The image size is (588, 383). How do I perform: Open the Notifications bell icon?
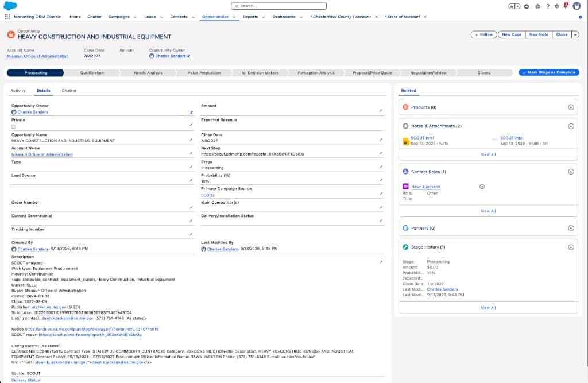click(x=566, y=6)
